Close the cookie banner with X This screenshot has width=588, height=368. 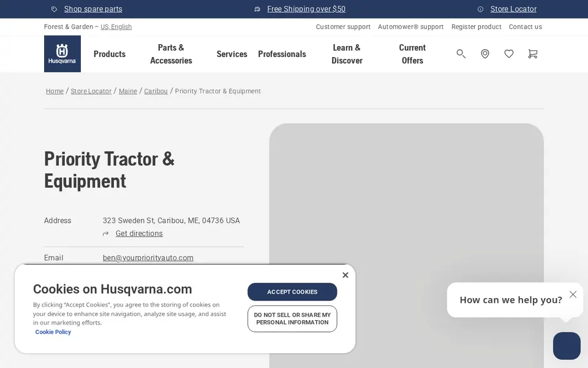coord(345,275)
